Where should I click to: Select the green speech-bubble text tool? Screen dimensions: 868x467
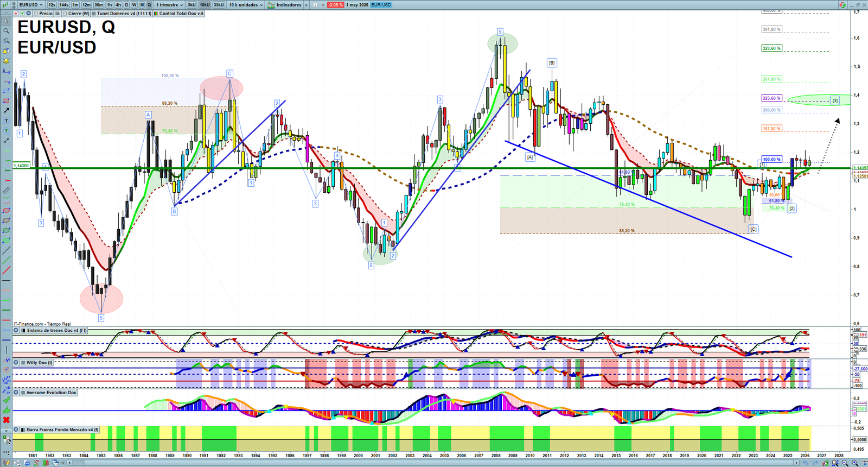tap(6, 130)
